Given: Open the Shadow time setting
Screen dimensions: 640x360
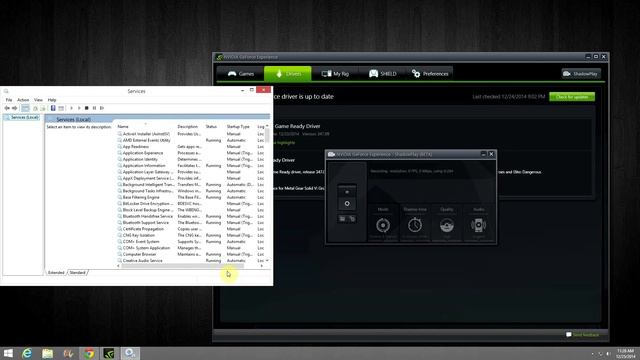Looking at the screenshot, I should [415, 224].
